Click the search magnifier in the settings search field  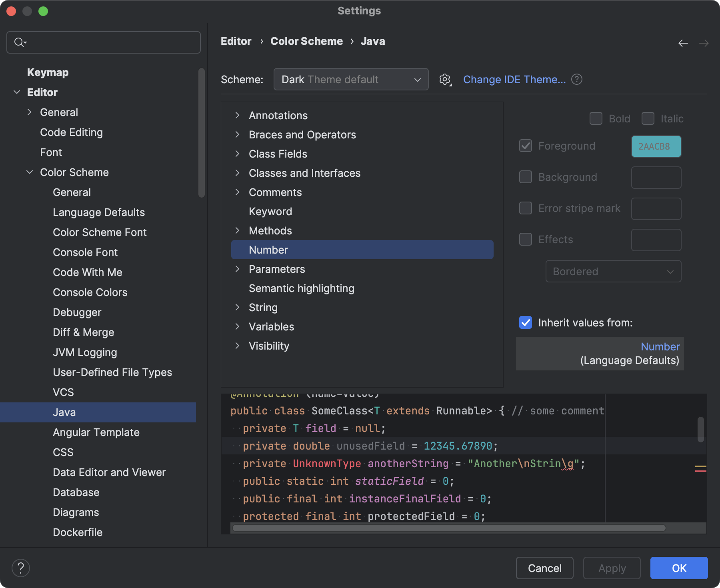click(20, 42)
